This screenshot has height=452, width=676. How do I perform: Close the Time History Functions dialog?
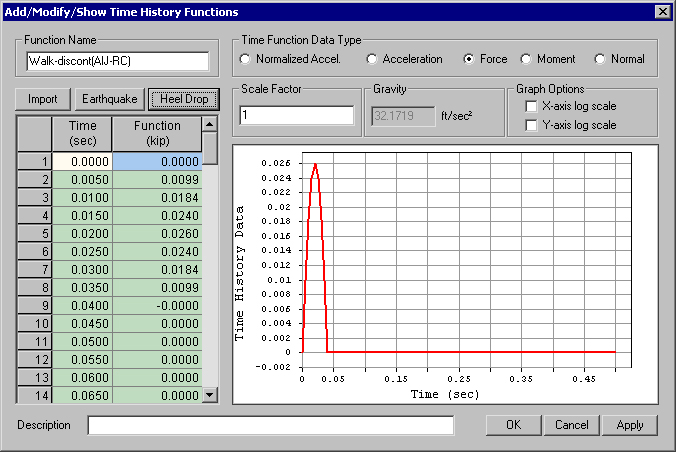coord(663,12)
